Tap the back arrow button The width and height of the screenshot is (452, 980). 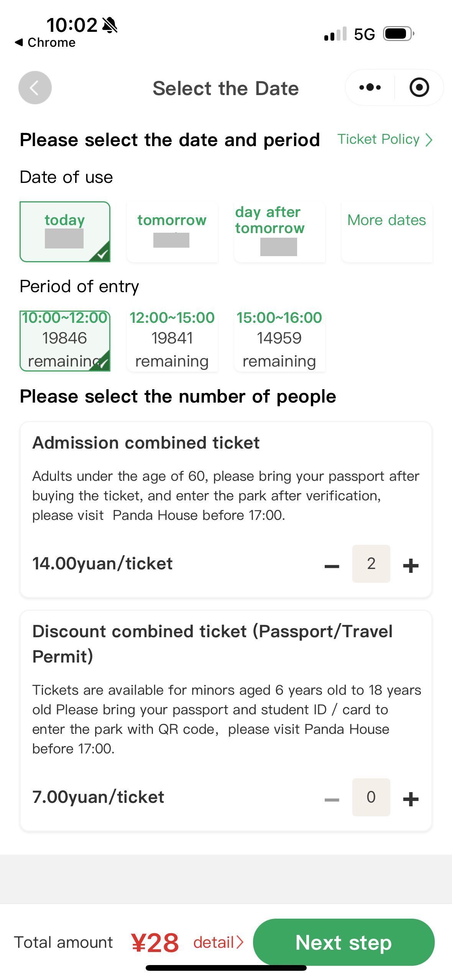coord(35,88)
